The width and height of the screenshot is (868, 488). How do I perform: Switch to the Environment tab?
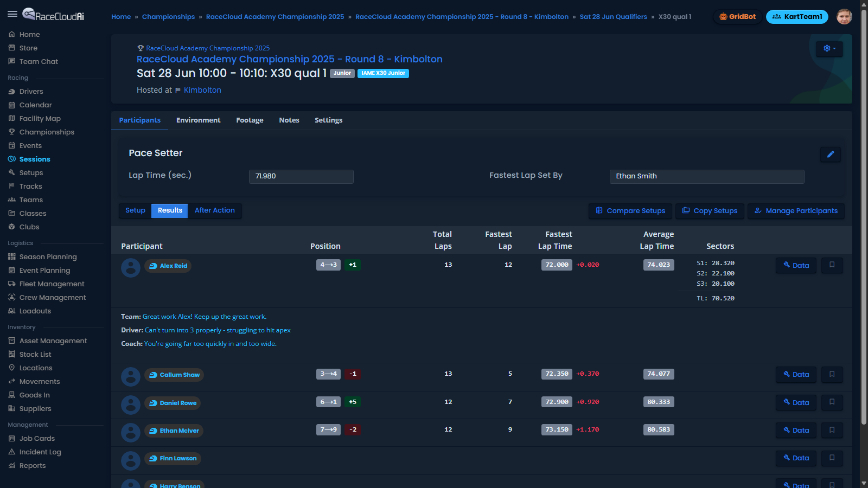pos(198,120)
